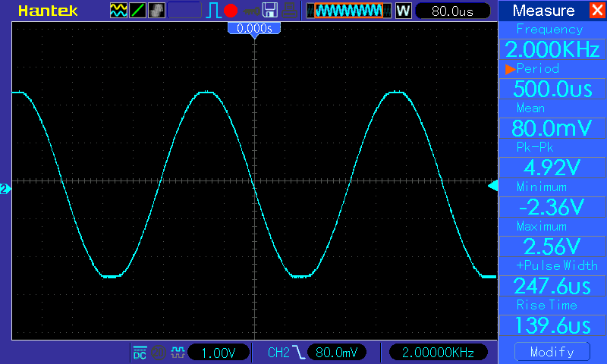This screenshot has height=364, width=607.
Task: Click the 2.000KHz frequency value
Action: (552, 49)
